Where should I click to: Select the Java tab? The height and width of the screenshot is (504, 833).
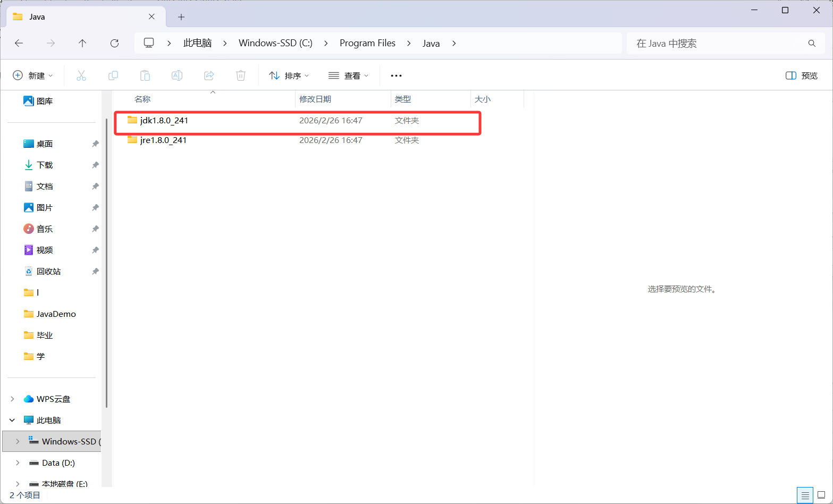pos(80,17)
